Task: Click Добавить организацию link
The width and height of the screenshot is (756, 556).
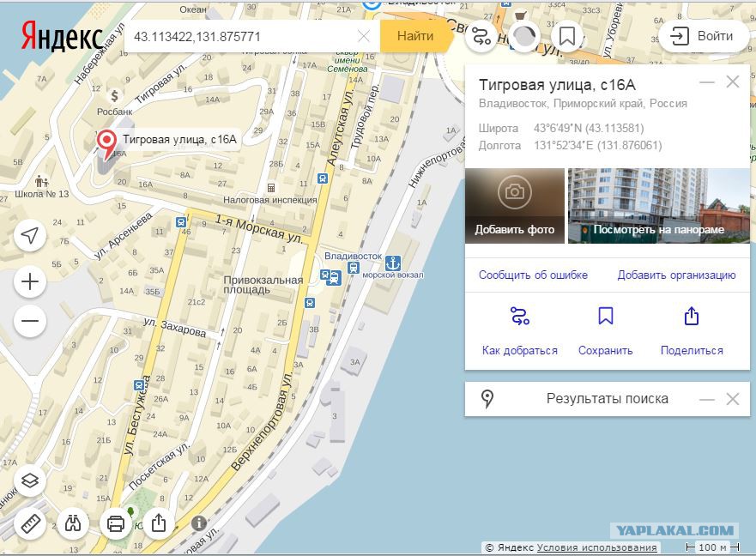Action: [x=676, y=275]
